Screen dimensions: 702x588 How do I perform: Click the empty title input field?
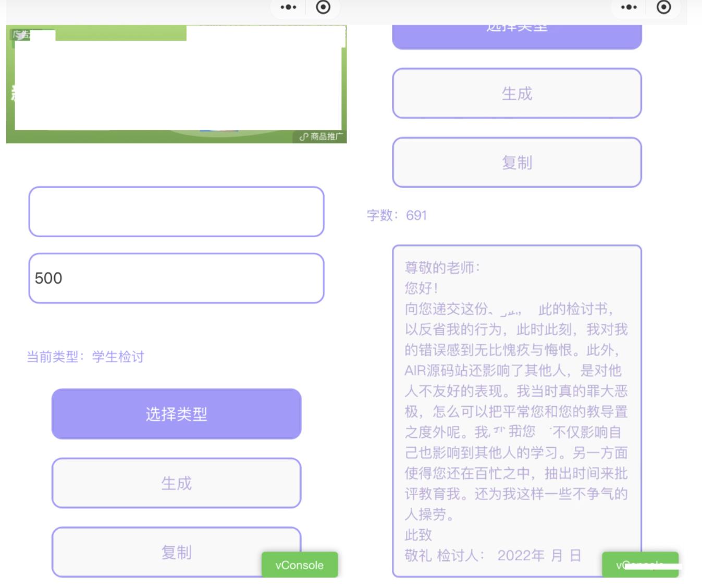pos(176,211)
